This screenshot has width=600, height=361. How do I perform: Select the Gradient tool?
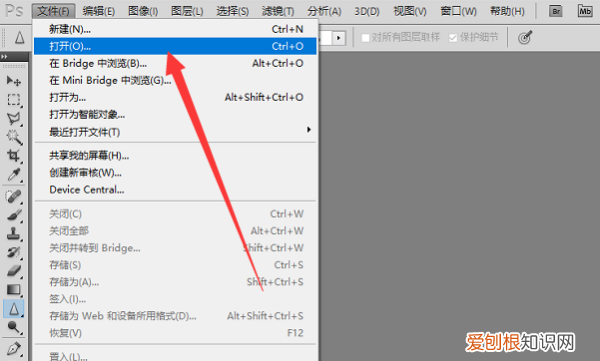pyautogui.click(x=14, y=289)
